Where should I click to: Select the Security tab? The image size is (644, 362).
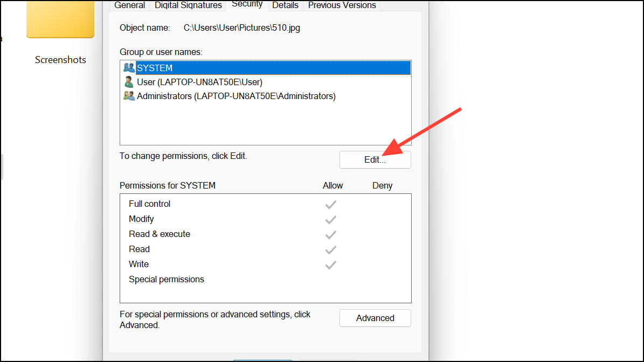tap(247, 4)
